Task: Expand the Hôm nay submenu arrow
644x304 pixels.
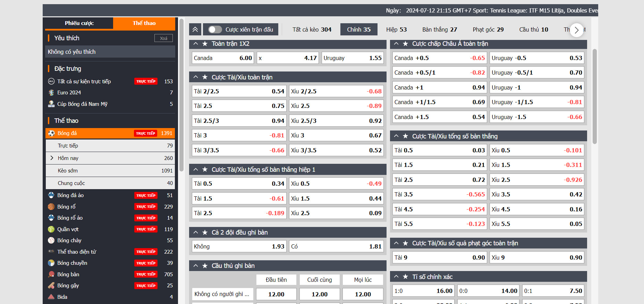Action: coord(52,158)
